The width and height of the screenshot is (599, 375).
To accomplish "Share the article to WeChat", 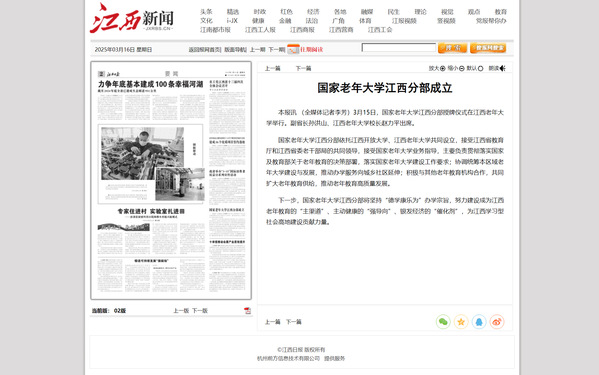I will pyautogui.click(x=443, y=322).
